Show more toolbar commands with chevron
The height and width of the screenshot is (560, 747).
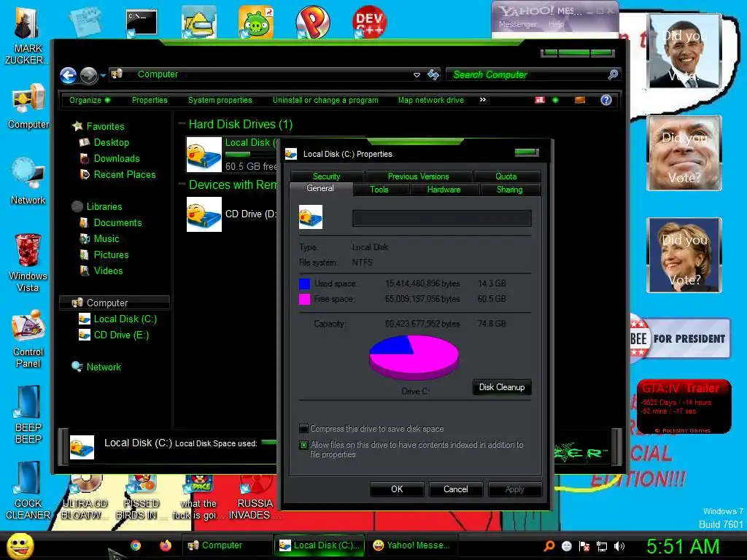(483, 99)
